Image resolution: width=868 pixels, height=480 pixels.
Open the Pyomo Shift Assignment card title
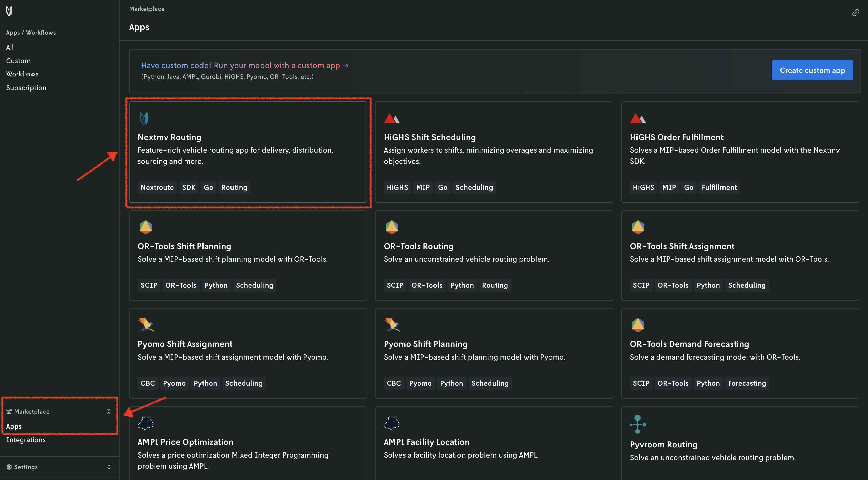click(x=185, y=344)
